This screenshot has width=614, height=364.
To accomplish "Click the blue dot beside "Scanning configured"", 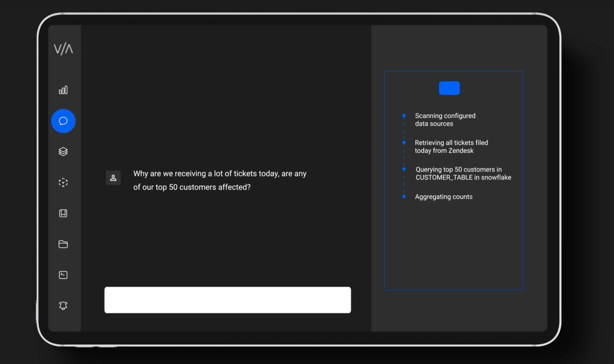I will click(x=404, y=116).
